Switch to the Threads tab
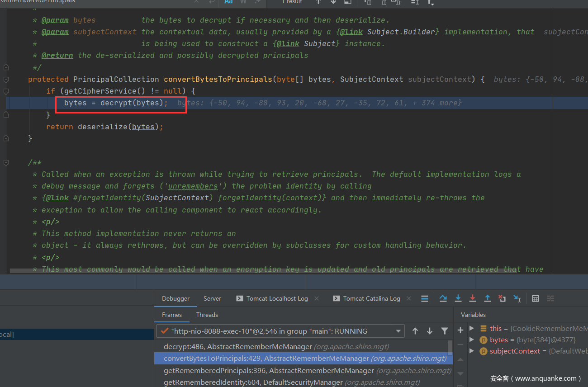Screen dimensions: 588x387 207,315
